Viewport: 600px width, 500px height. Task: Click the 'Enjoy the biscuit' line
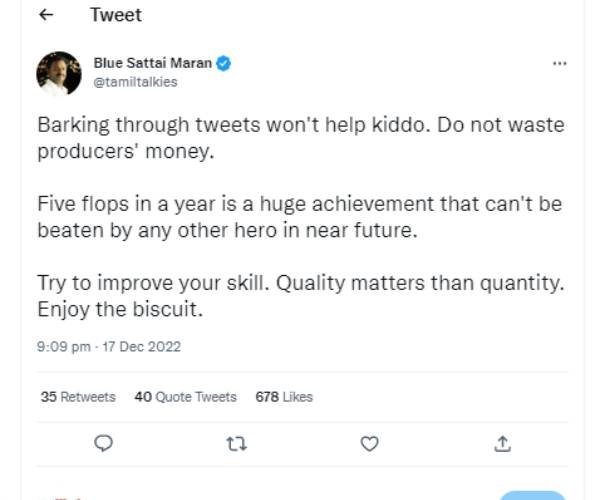click(x=120, y=309)
